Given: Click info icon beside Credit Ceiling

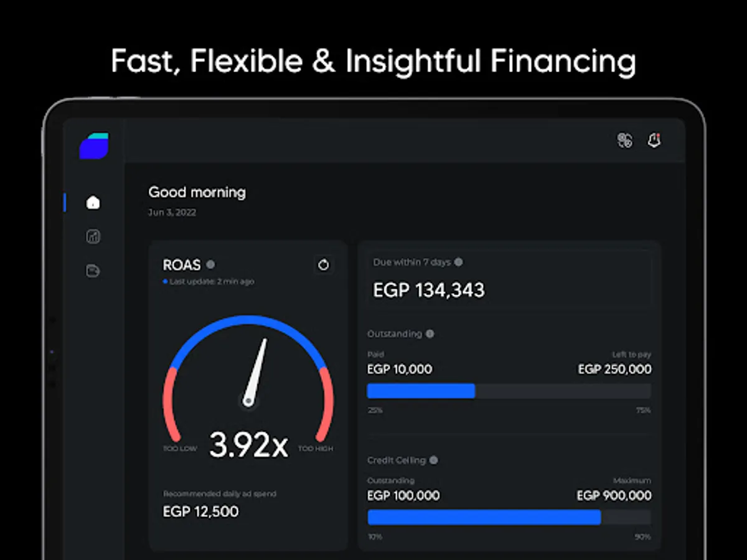Looking at the screenshot, I should pyautogui.click(x=433, y=460).
